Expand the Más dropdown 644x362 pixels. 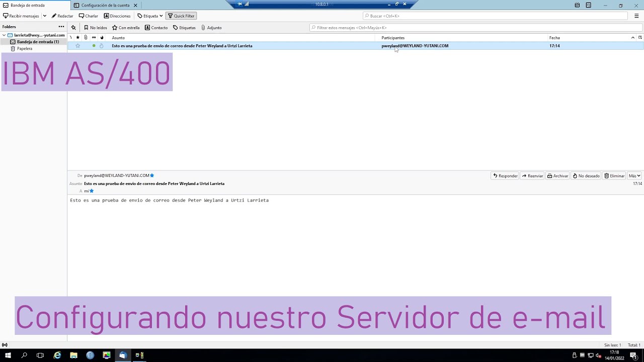click(634, 175)
